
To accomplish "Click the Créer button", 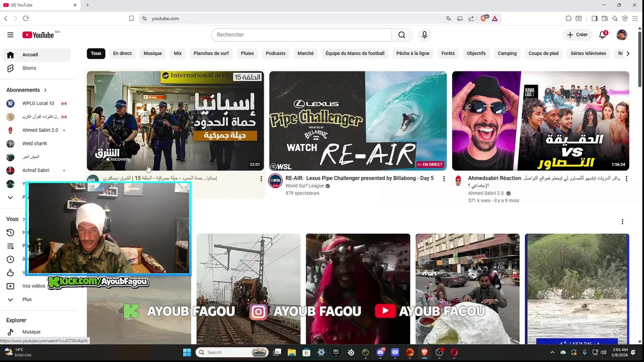I will (577, 35).
